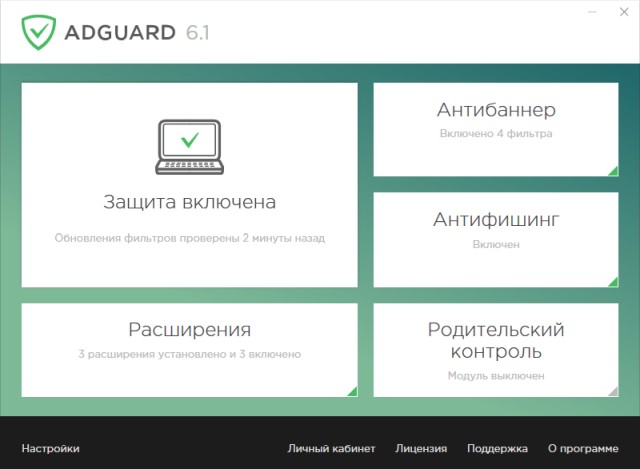The image size is (640, 469).
Task: Click the laptop protection status icon
Action: coord(189,145)
